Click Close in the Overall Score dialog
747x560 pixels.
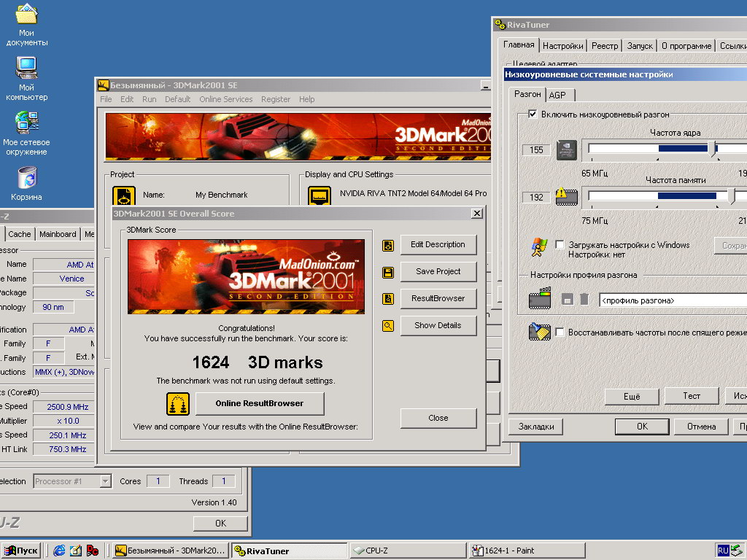pyautogui.click(x=438, y=418)
